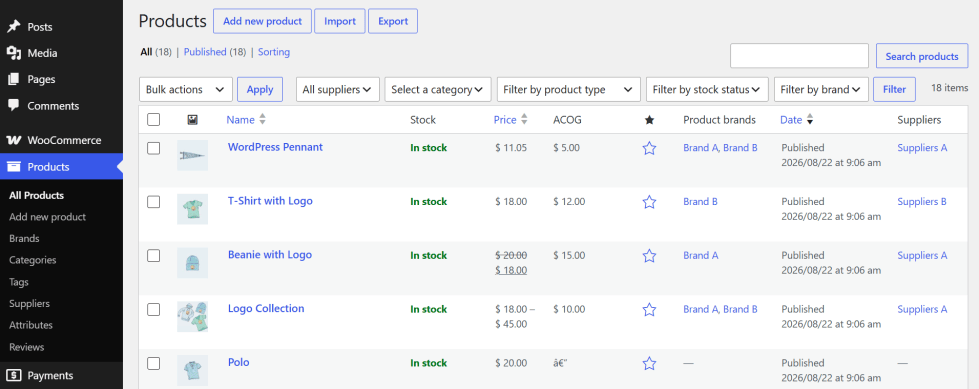The height and width of the screenshot is (389, 979).
Task: Toggle featured star for Logo Collection
Action: (x=649, y=309)
